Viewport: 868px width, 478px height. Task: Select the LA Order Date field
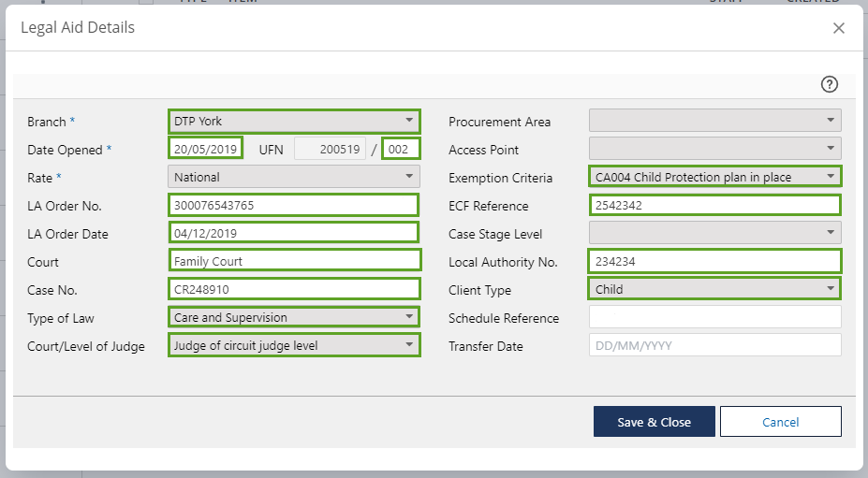click(294, 233)
